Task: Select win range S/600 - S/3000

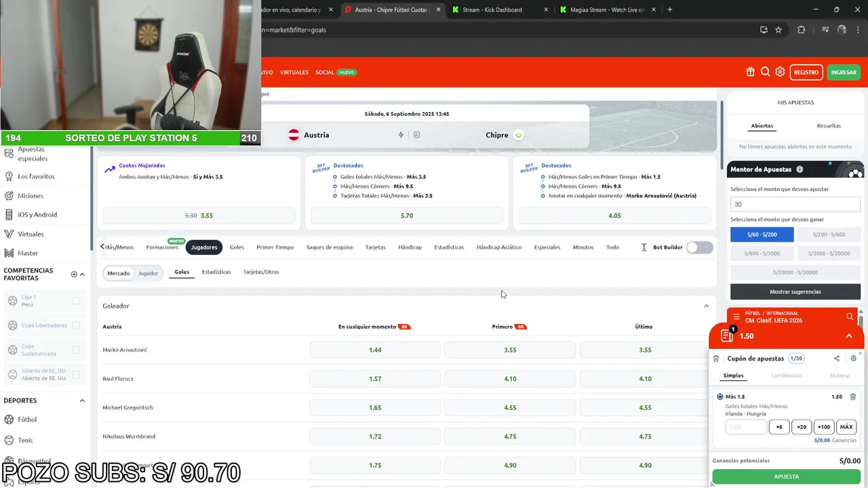Action: [x=762, y=253]
